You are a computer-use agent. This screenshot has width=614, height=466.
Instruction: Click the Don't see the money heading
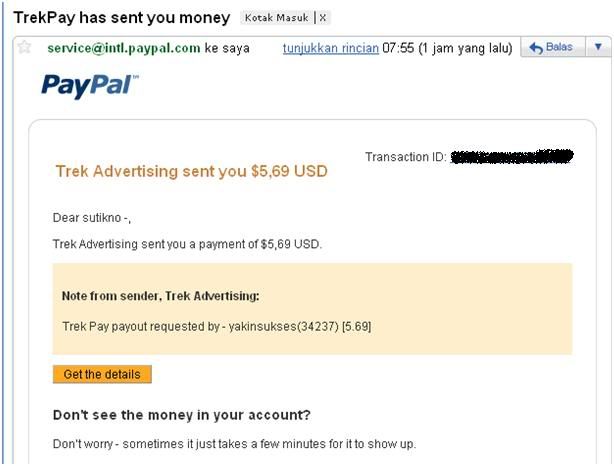pos(181,415)
